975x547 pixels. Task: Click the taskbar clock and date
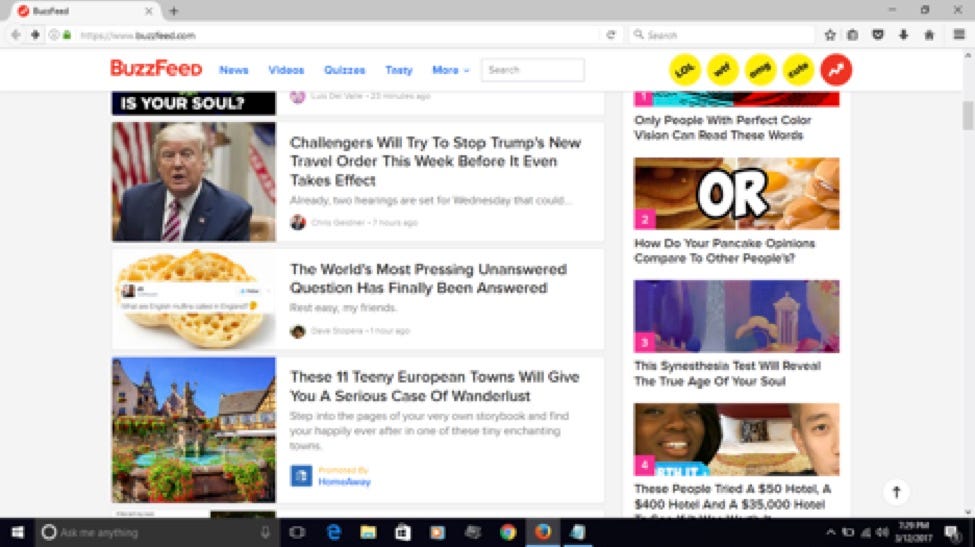(913, 532)
